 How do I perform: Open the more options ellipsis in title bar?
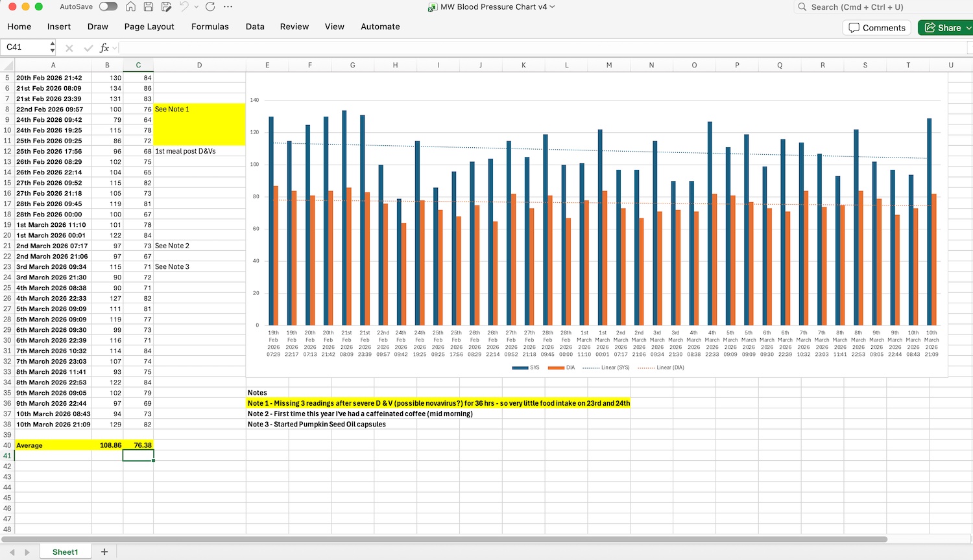(228, 6)
